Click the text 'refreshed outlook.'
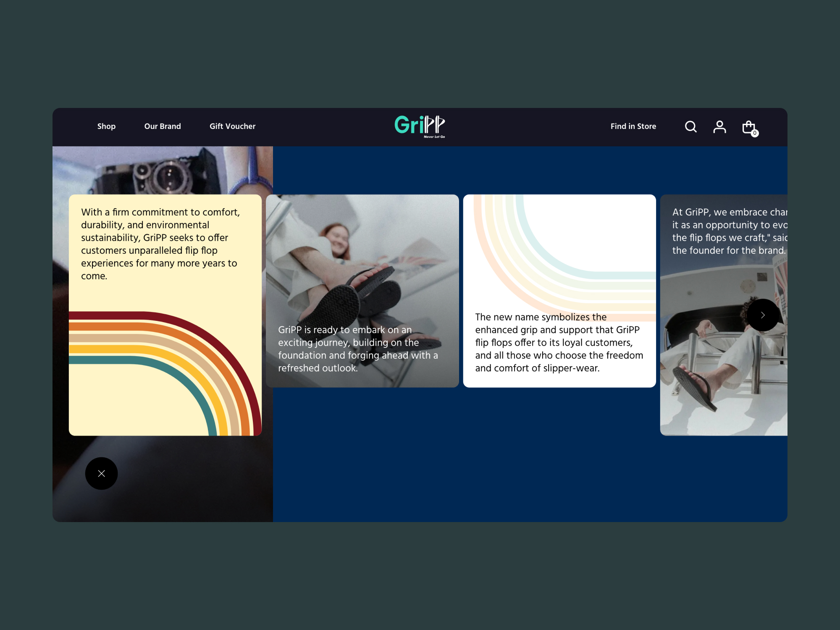Screen dimensions: 840x630 click(318, 368)
